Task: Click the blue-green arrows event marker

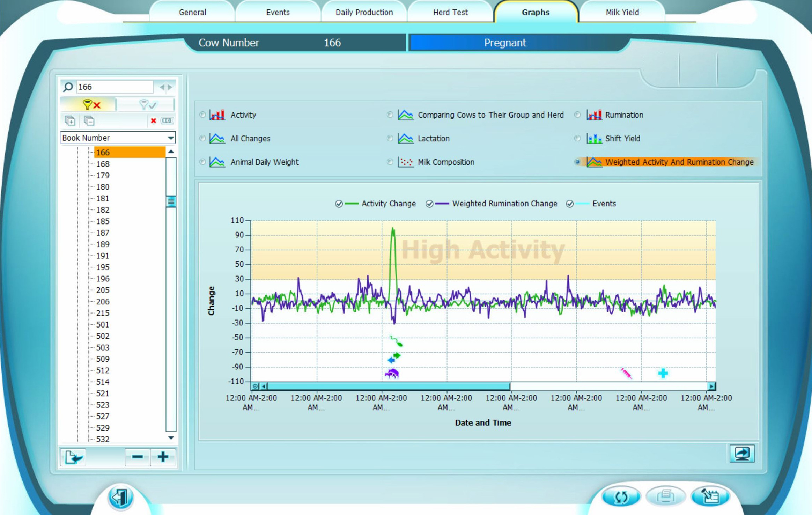Action: click(x=394, y=358)
